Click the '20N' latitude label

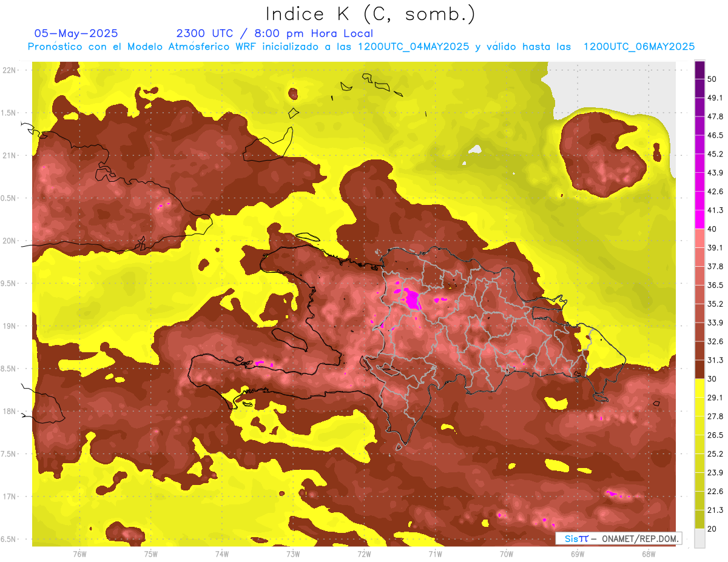[x=9, y=241]
